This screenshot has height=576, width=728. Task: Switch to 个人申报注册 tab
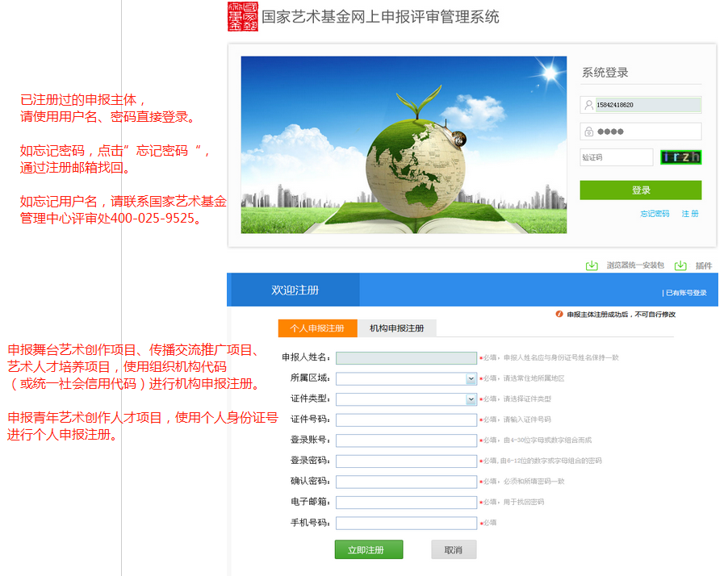pos(317,328)
